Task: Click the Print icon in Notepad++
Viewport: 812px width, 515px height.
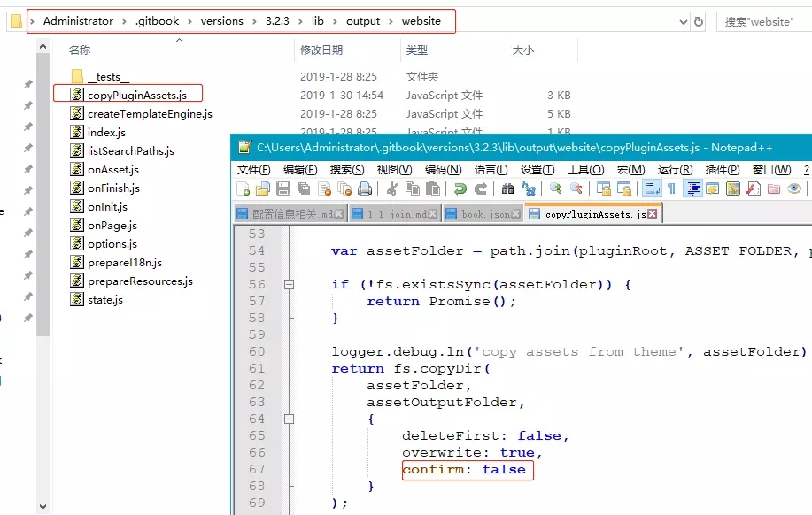Action: tap(365, 188)
